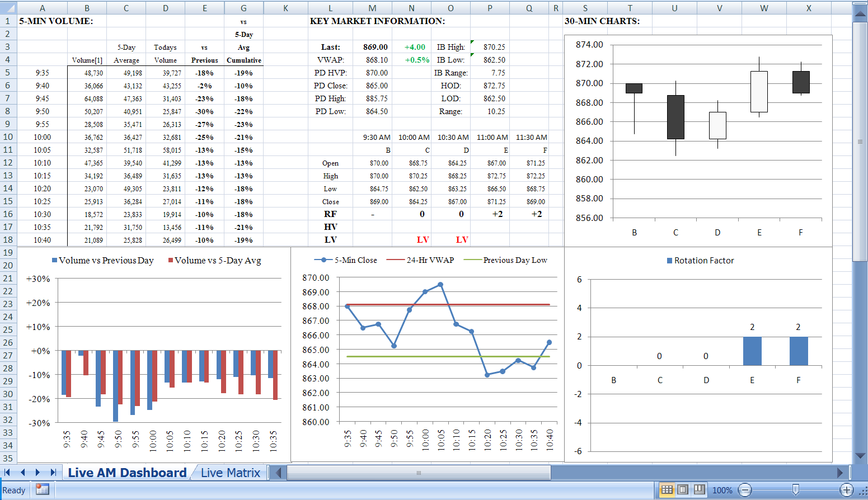Go to the next sheet tab
The image size is (868, 500).
tap(37, 473)
